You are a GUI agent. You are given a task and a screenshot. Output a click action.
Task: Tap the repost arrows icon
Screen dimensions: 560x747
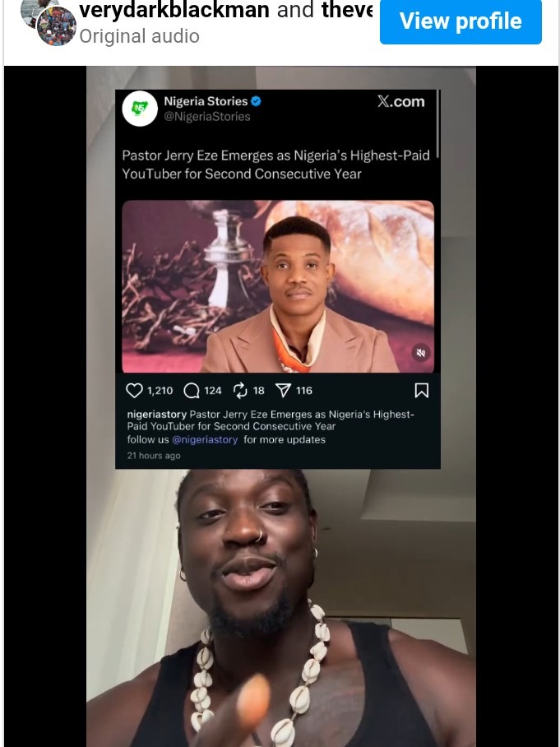240,390
